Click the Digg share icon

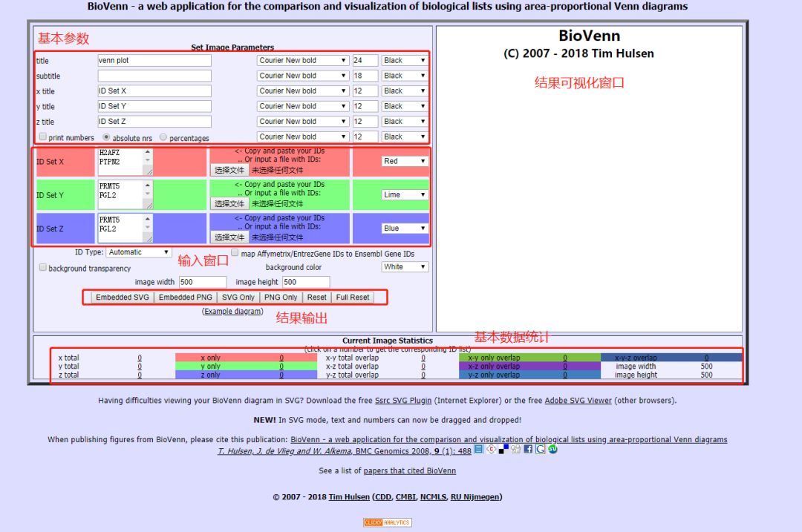(515, 449)
